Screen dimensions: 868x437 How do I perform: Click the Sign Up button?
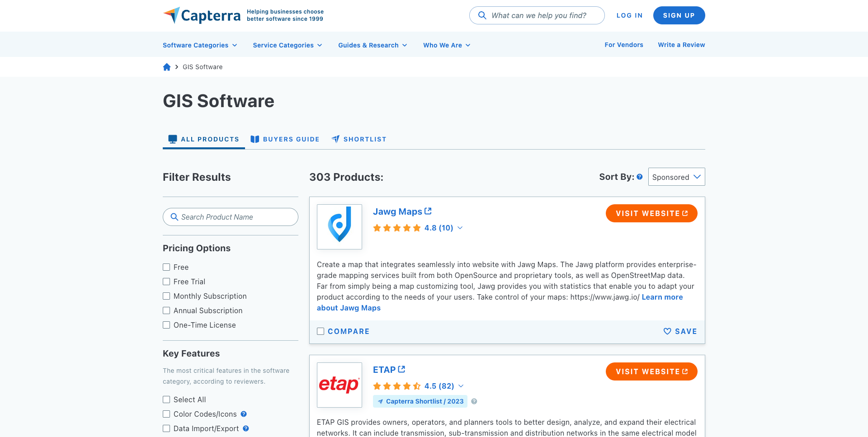point(679,15)
